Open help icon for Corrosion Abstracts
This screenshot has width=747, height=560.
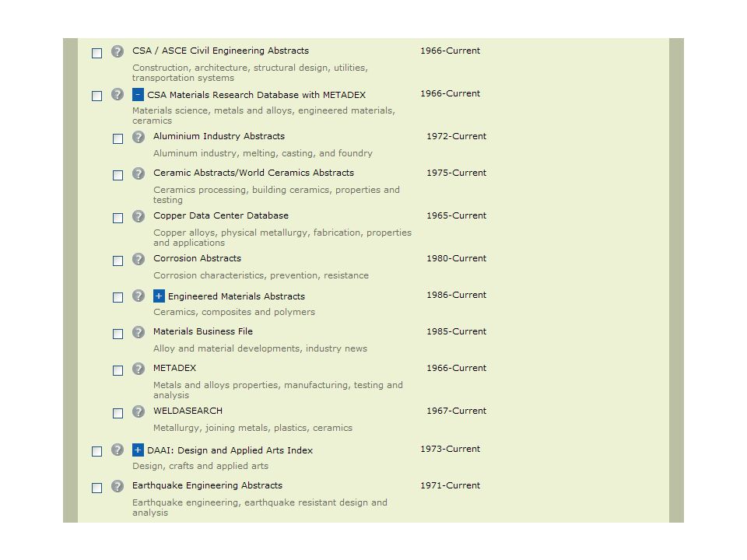[x=139, y=260]
